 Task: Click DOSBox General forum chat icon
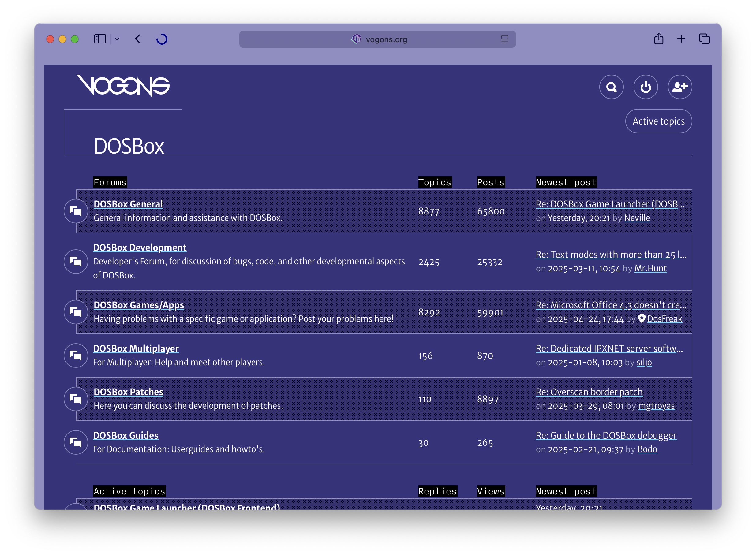click(x=76, y=211)
